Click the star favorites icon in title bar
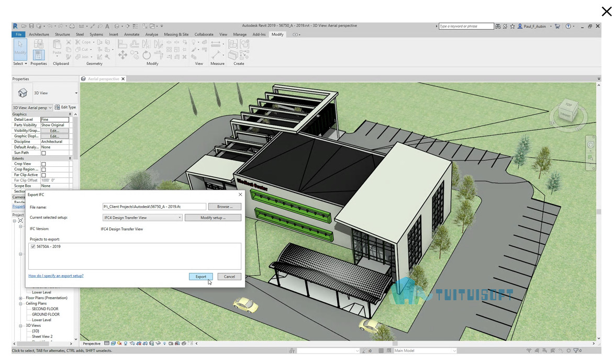614x364 pixels. coord(512,26)
